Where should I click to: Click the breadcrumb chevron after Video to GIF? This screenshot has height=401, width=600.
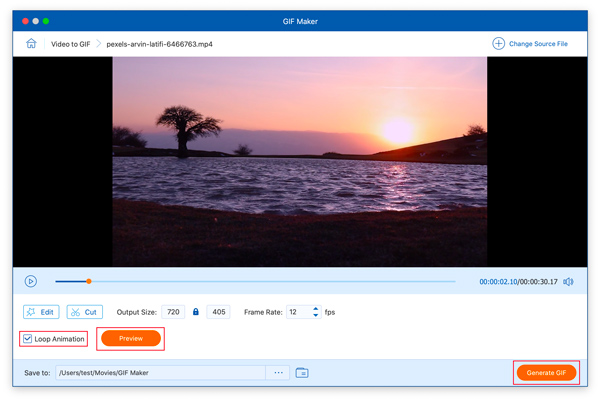(x=98, y=44)
